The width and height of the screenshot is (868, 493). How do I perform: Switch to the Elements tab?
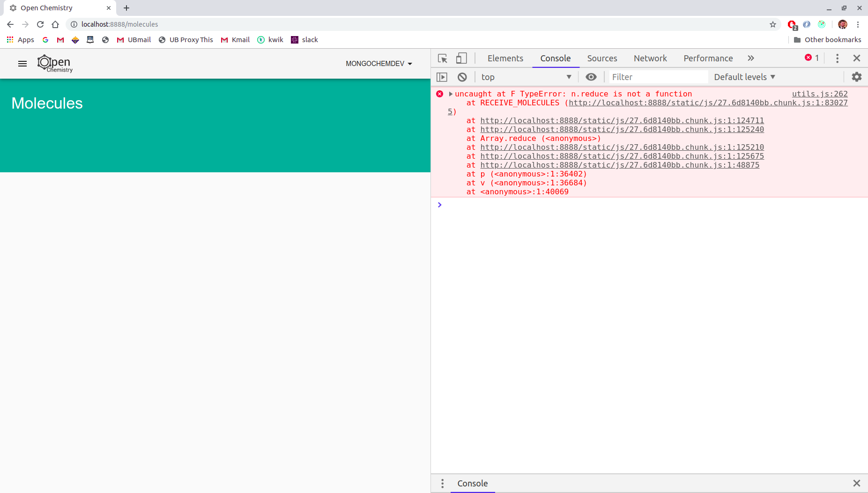tap(505, 58)
